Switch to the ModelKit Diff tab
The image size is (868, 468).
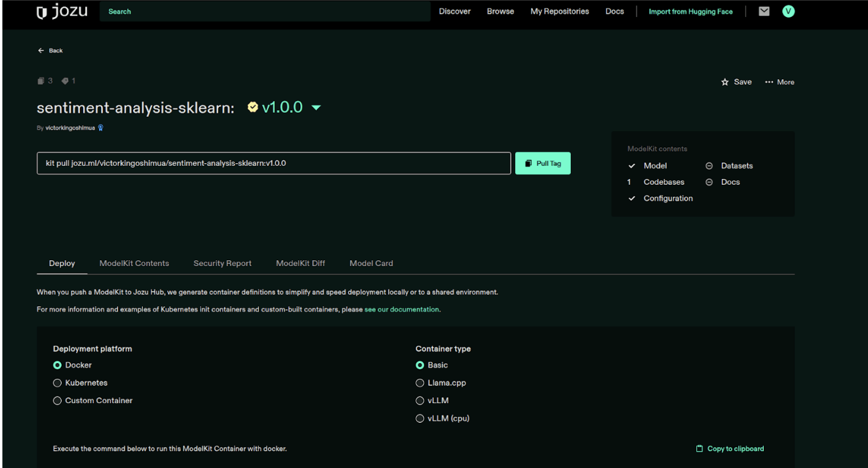(300, 263)
